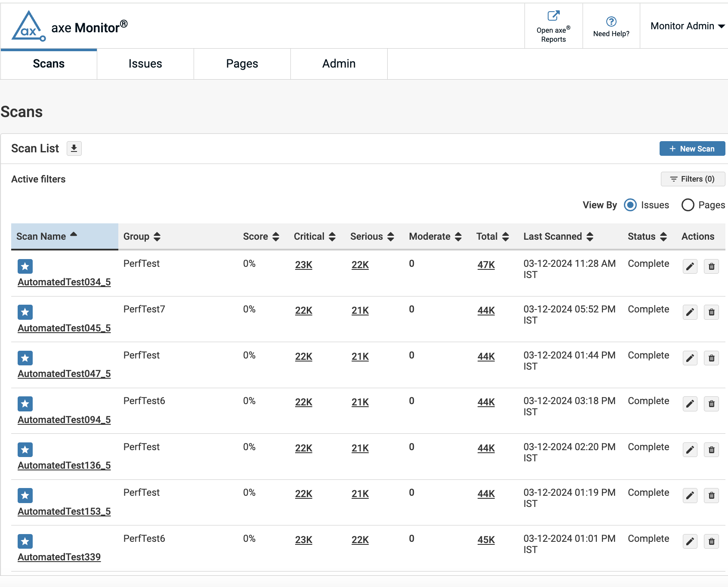Go to the Admin tab
The image size is (728, 587).
(339, 64)
